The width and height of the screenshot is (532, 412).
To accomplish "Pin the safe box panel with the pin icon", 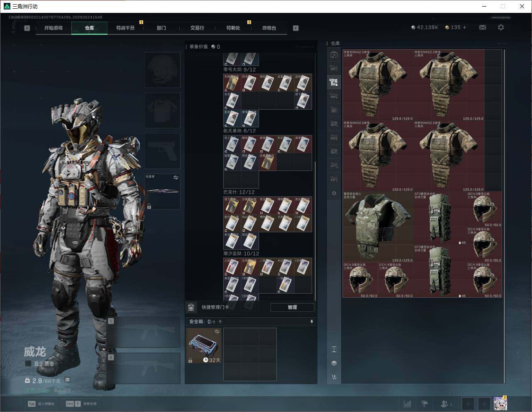I will tap(312, 322).
